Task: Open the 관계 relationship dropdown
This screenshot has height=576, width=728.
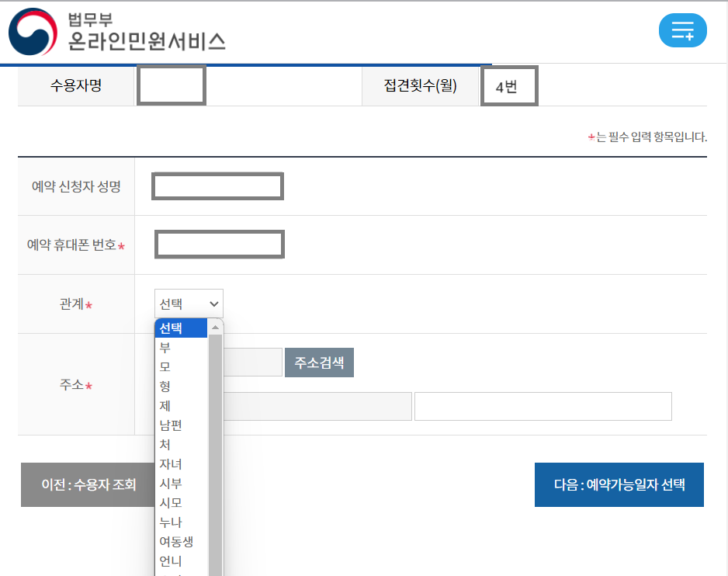Action: pyautogui.click(x=187, y=304)
